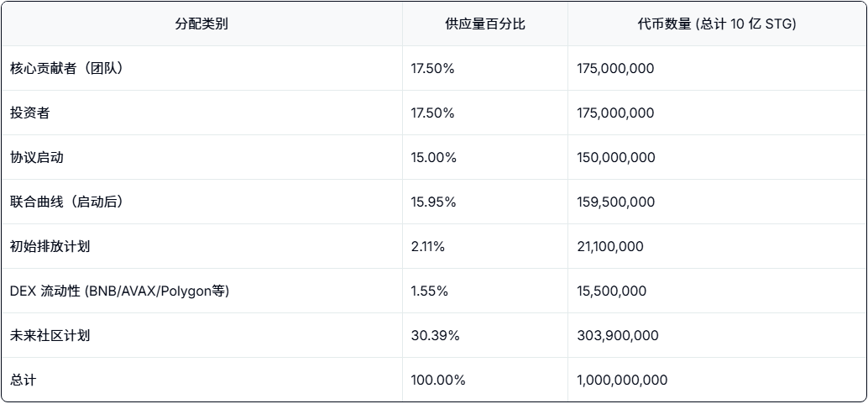
Task: Click the 未来社区计划 row label
Action: click(50, 335)
